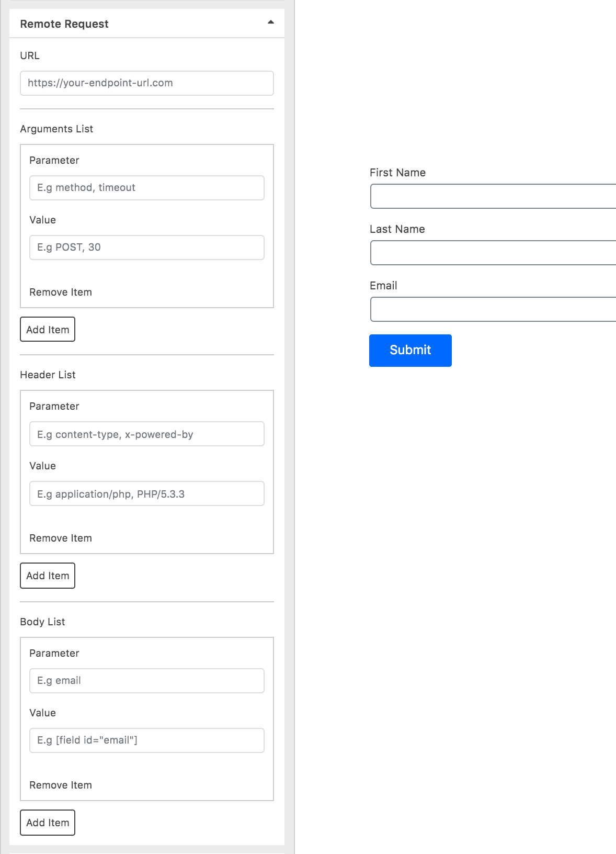Click the "Body List" section label
Image resolution: width=616 pixels, height=854 pixels.
pyautogui.click(x=42, y=622)
